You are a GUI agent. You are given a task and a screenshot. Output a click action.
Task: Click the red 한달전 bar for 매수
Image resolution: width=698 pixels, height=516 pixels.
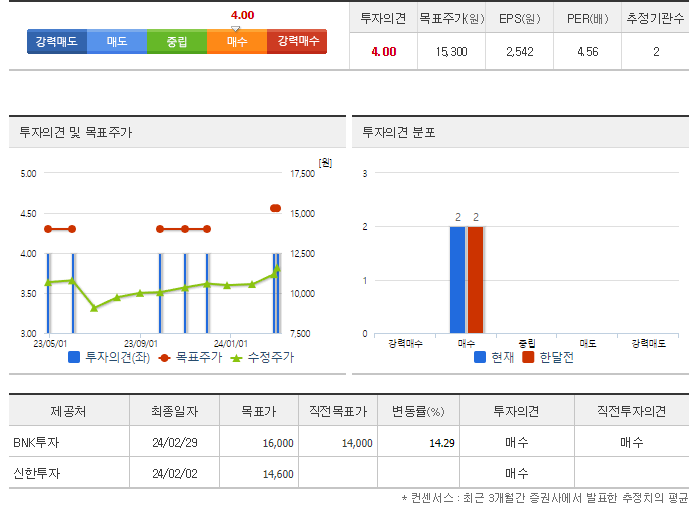(475, 280)
